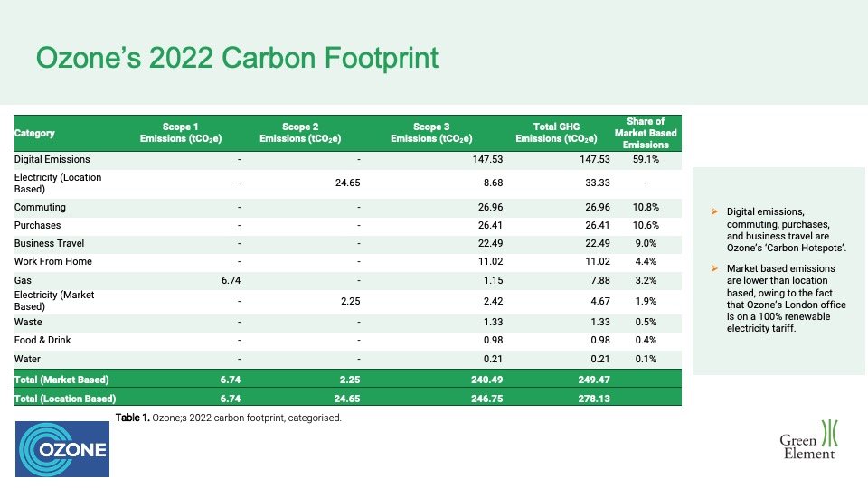868x488 pixels.
Task: Click the 'Share of Market Based Emissions' header
Action: click(646, 133)
